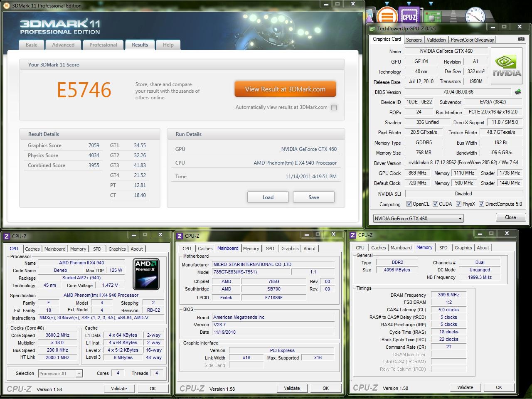Open Memory tab in the middle CPU-Z window
Viewport: 532px width, 399px height.
click(x=251, y=249)
